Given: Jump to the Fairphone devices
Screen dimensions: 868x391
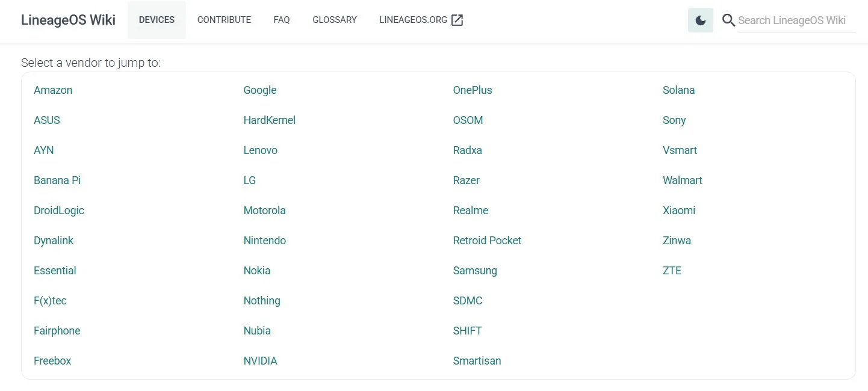Looking at the screenshot, I should point(57,331).
